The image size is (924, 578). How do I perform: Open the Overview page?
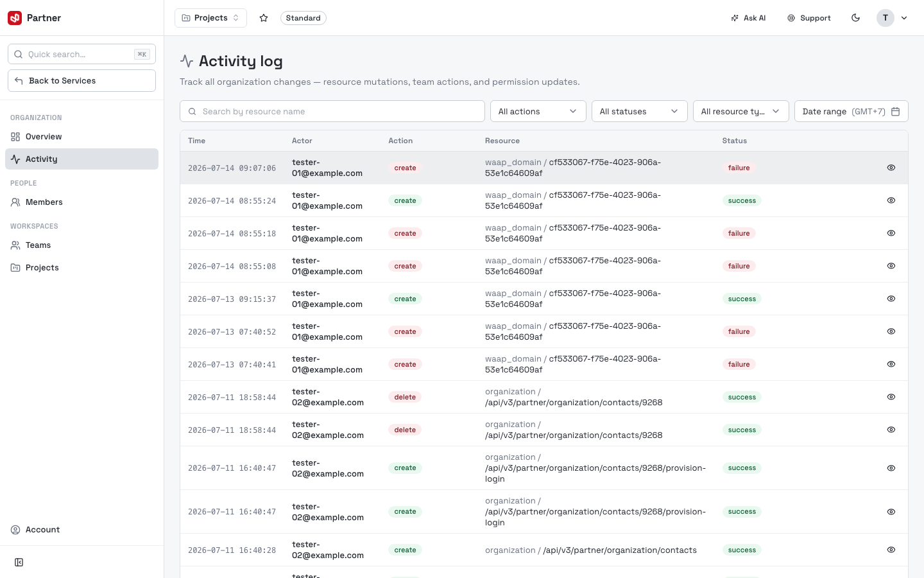[x=81, y=137]
